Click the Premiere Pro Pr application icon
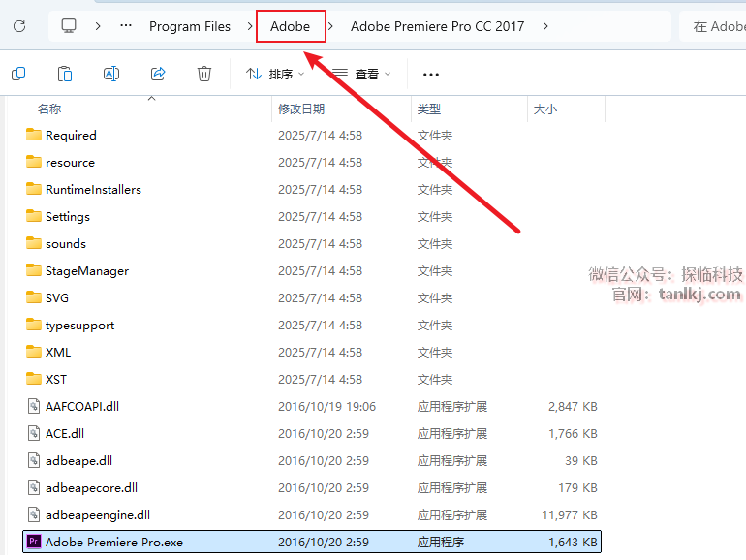Viewport: 746px width, 560px height. pos(34,542)
